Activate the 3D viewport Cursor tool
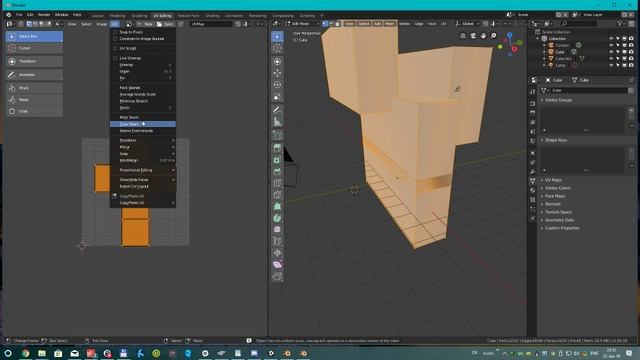This screenshot has width=640, height=360. pyautogui.click(x=278, y=48)
